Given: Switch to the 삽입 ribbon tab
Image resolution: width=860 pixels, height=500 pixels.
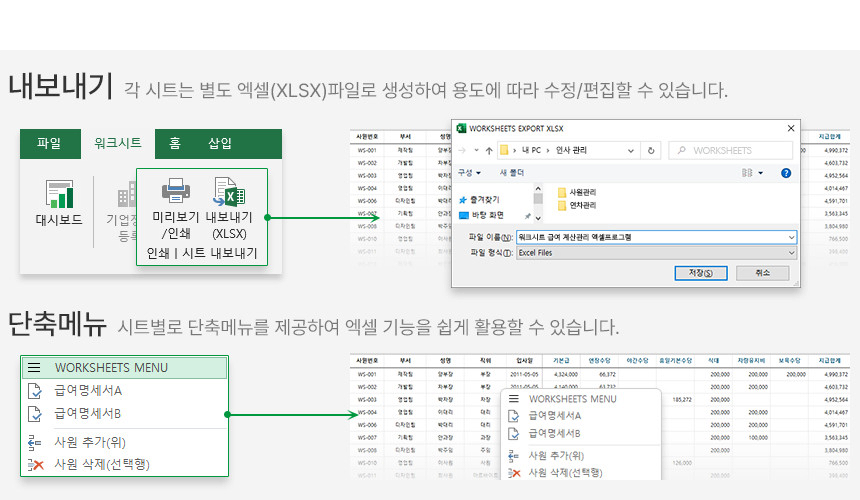Looking at the screenshot, I should [x=220, y=144].
